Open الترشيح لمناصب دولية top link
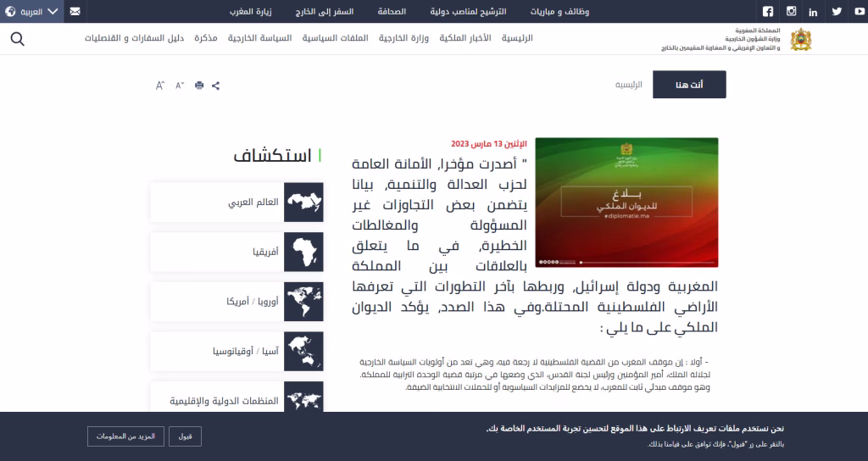This screenshot has height=461, width=868. tap(468, 12)
